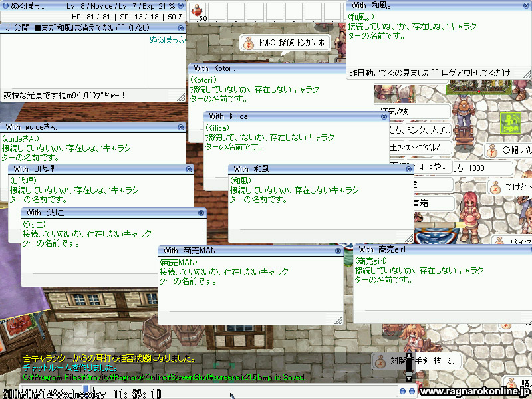Close the With うりこ whisper window
This screenshot has width=532, height=399.
(x=201, y=213)
